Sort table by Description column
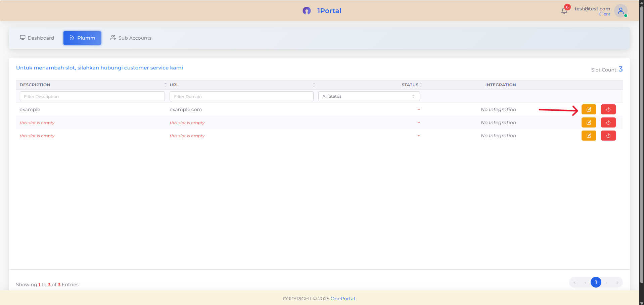The height and width of the screenshot is (305, 644). click(x=165, y=85)
